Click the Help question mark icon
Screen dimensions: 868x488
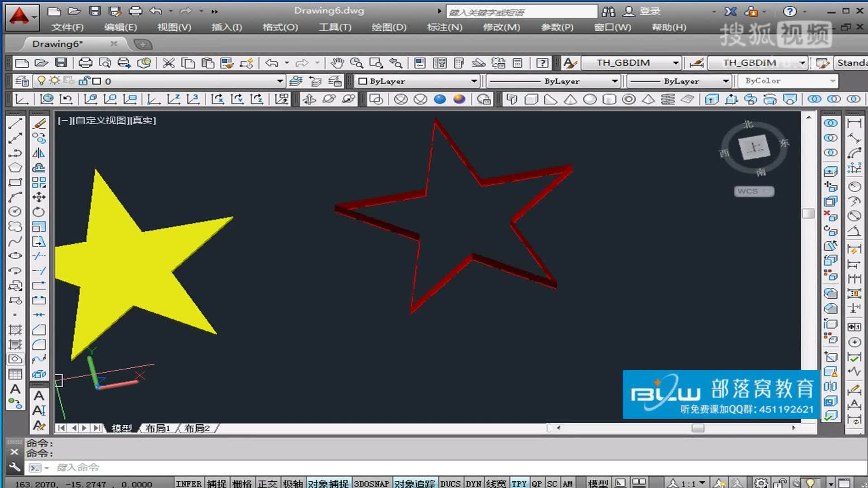(542, 63)
